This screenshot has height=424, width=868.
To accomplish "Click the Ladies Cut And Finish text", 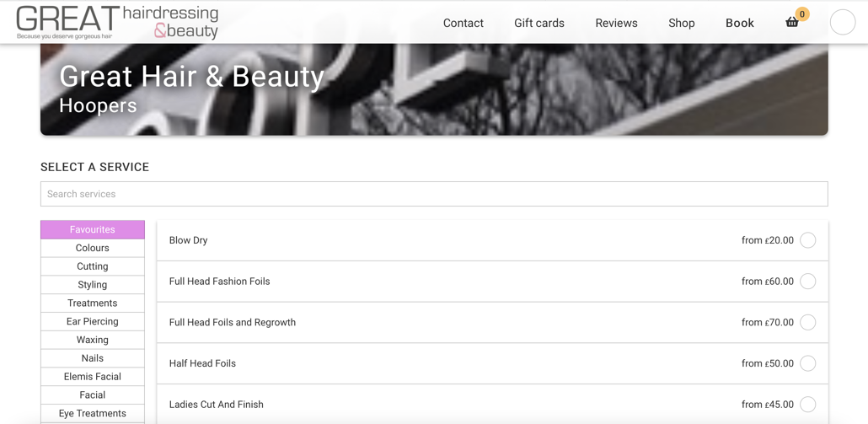I will [x=217, y=404].
